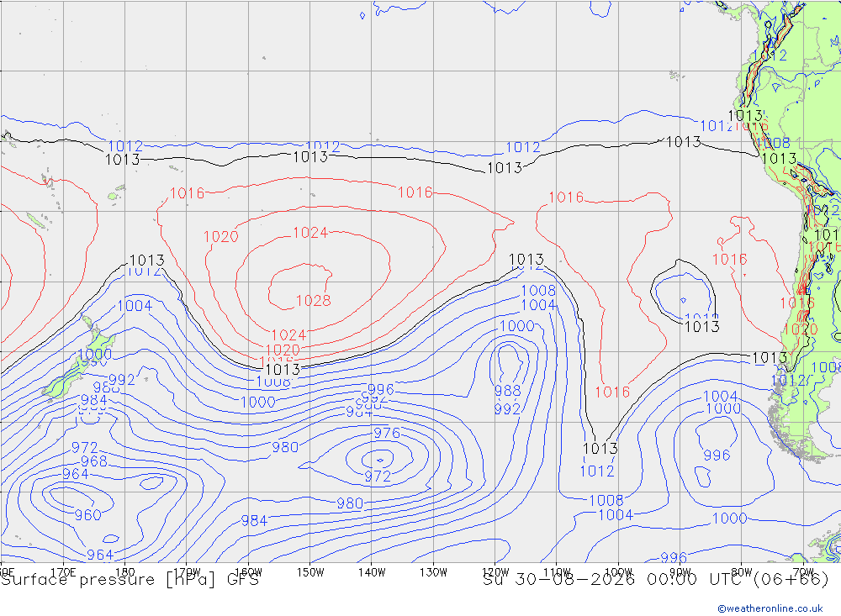Click the 1028 high pressure center label
The image size is (841, 616).
point(313,301)
